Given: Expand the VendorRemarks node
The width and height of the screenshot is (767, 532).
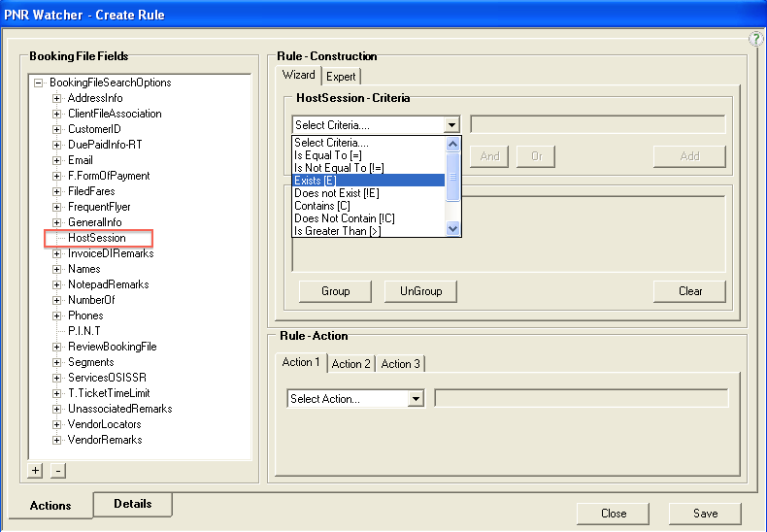Looking at the screenshot, I should pyautogui.click(x=56, y=440).
